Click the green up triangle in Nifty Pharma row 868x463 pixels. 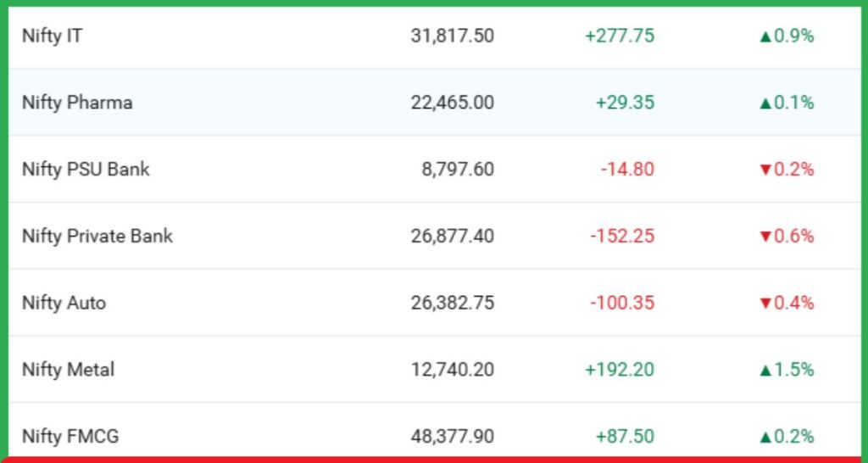coord(766,103)
